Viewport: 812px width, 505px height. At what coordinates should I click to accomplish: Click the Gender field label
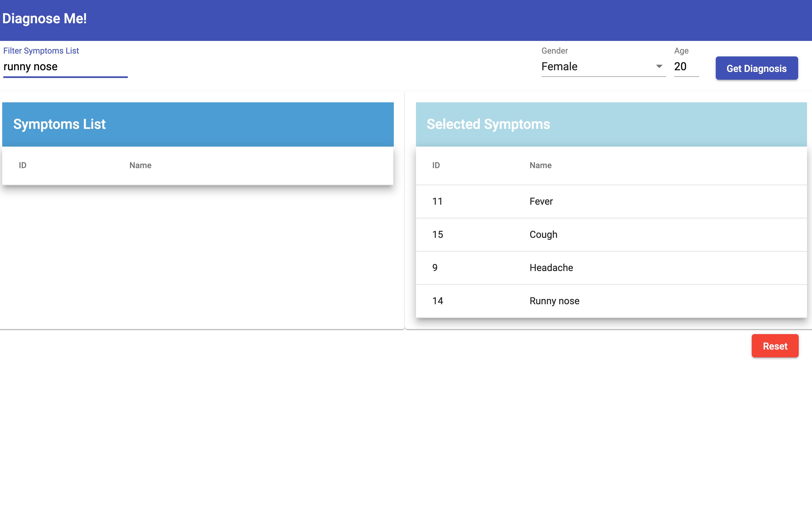554,51
